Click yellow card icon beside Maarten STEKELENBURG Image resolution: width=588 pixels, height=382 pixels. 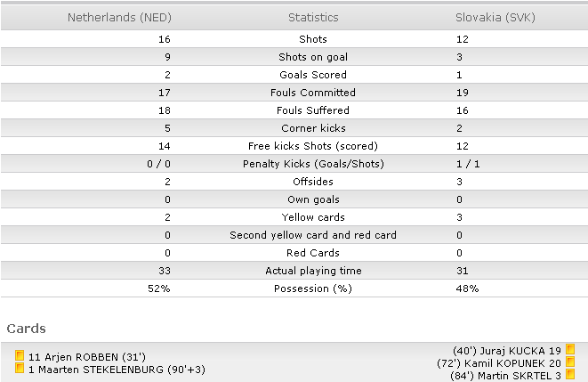coord(20,368)
